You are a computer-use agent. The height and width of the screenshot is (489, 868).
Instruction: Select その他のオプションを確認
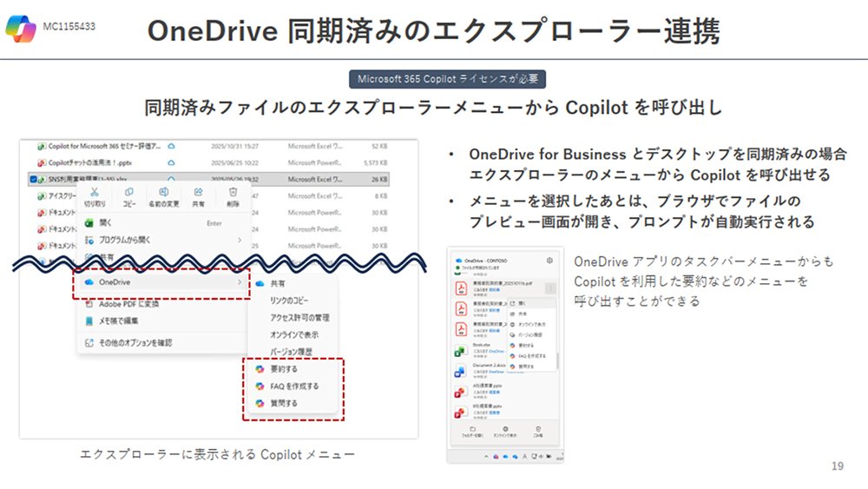pyautogui.click(x=163, y=343)
